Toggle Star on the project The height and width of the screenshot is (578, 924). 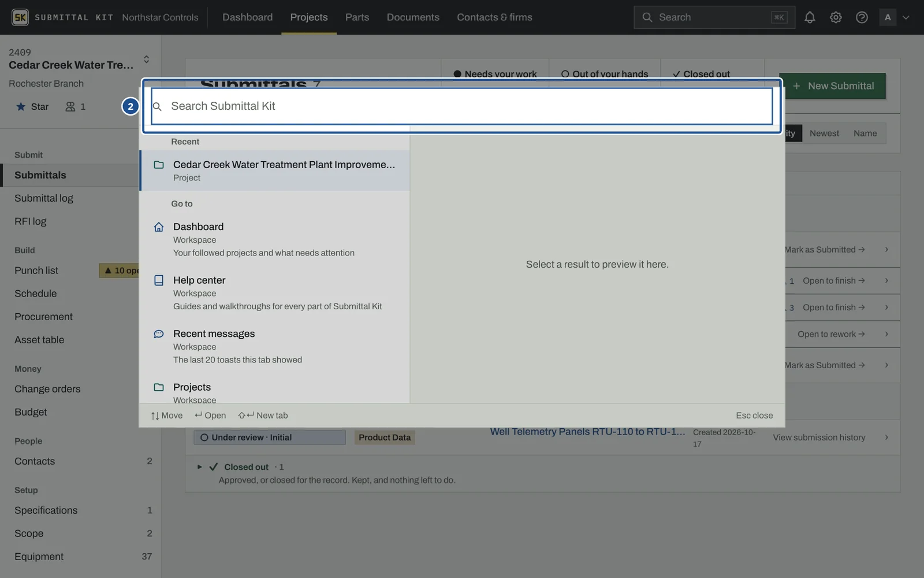pyautogui.click(x=32, y=106)
